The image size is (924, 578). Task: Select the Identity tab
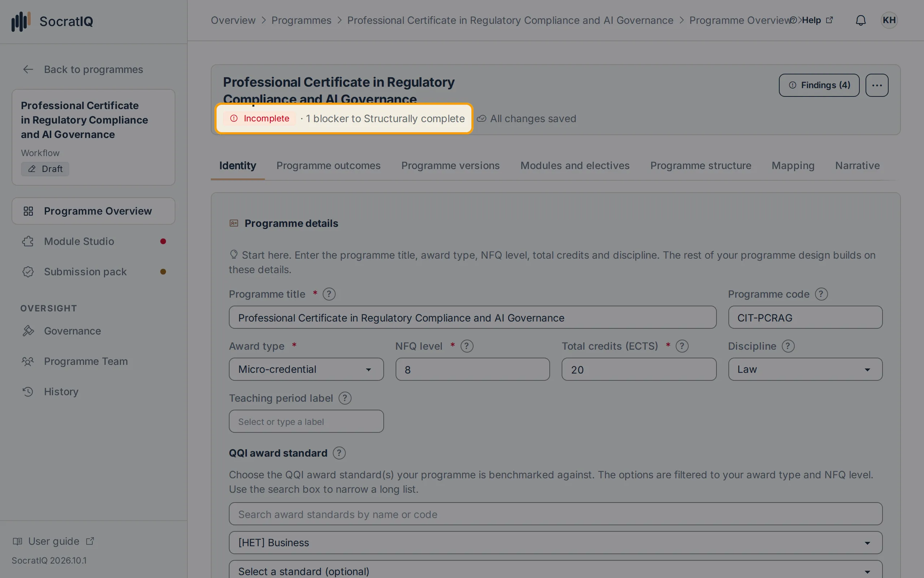pyautogui.click(x=237, y=165)
